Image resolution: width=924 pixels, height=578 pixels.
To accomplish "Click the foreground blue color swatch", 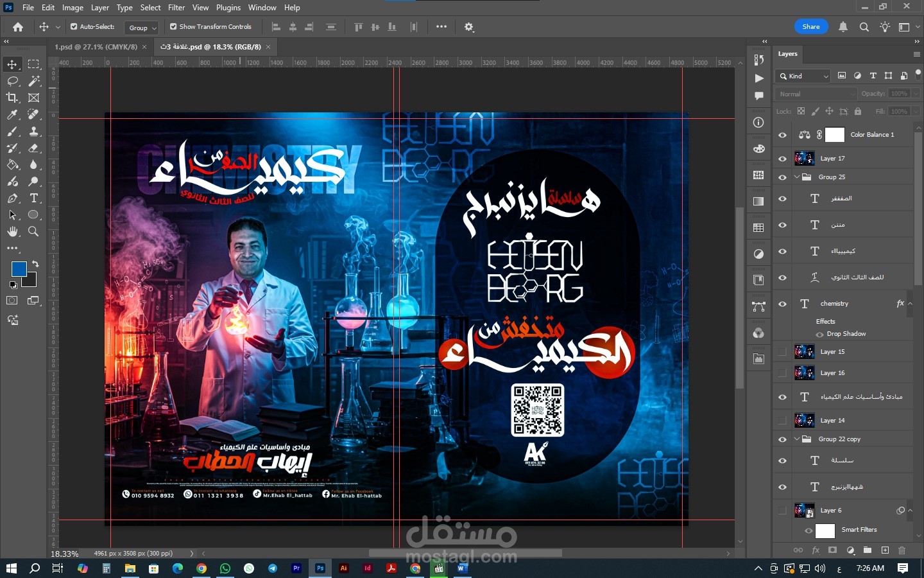I will tap(19, 269).
